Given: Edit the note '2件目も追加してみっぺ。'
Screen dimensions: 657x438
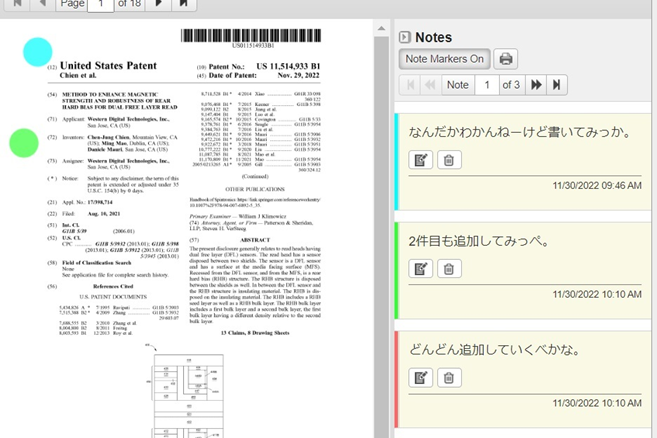Looking at the screenshot, I should pos(420,269).
